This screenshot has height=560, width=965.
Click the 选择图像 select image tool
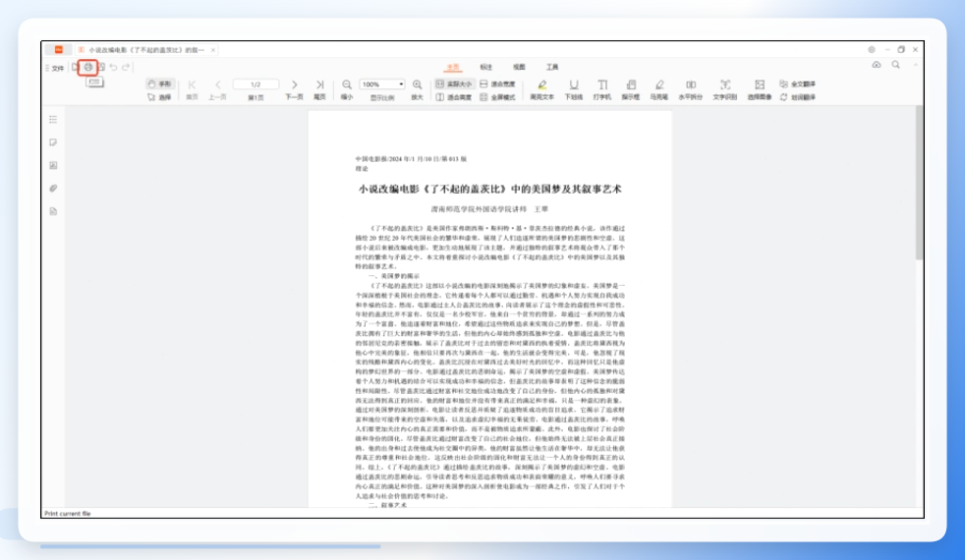tap(760, 89)
